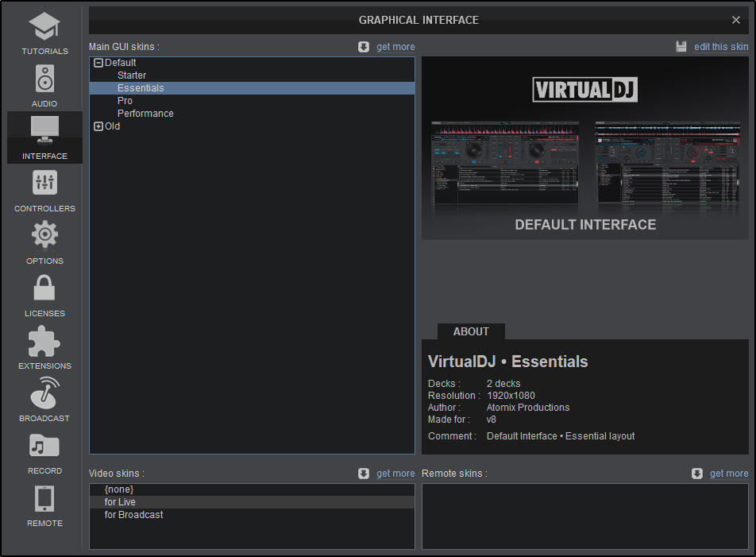Click inside the empty Remote skins list

tap(584, 516)
